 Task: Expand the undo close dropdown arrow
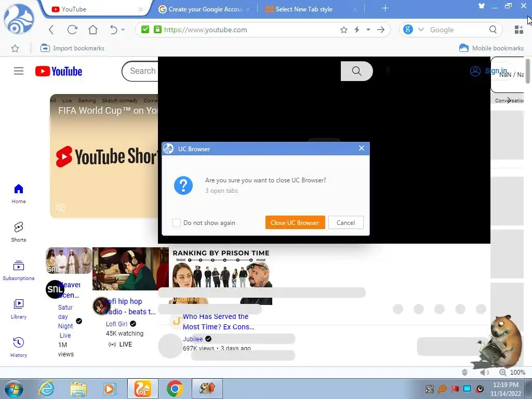(123, 30)
